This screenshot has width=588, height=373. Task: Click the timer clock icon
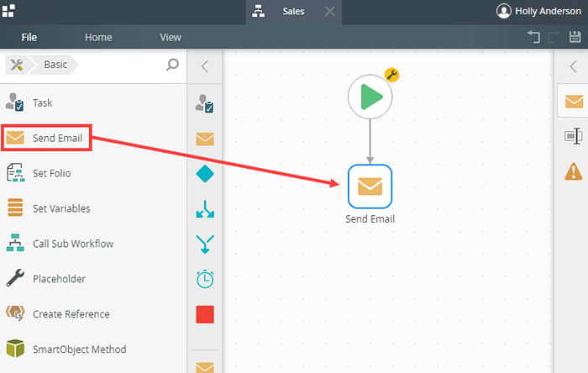point(205,279)
